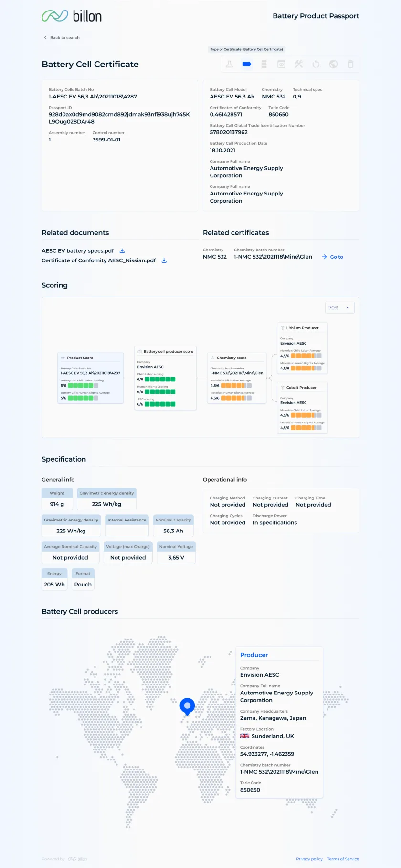Open AESC EV battery specs.pdf document
This screenshot has width=401, height=868.
coord(78,250)
